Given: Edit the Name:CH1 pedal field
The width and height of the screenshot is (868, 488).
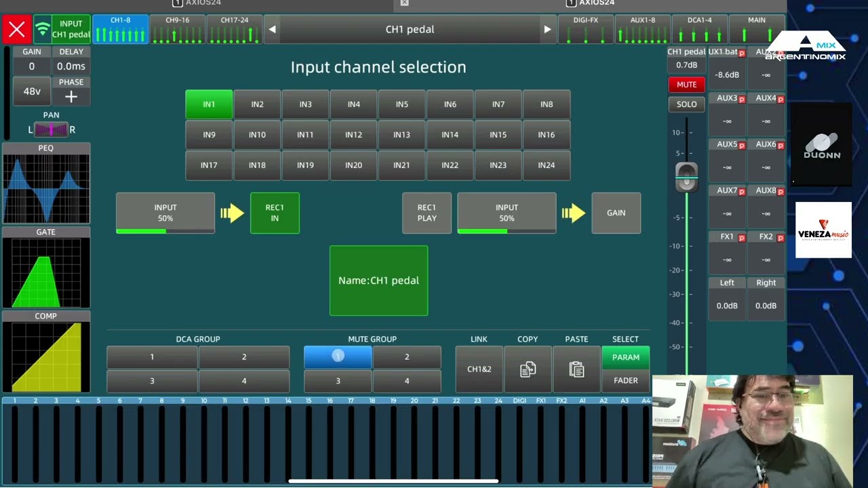Looking at the screenshot, I should pos(378,281).
